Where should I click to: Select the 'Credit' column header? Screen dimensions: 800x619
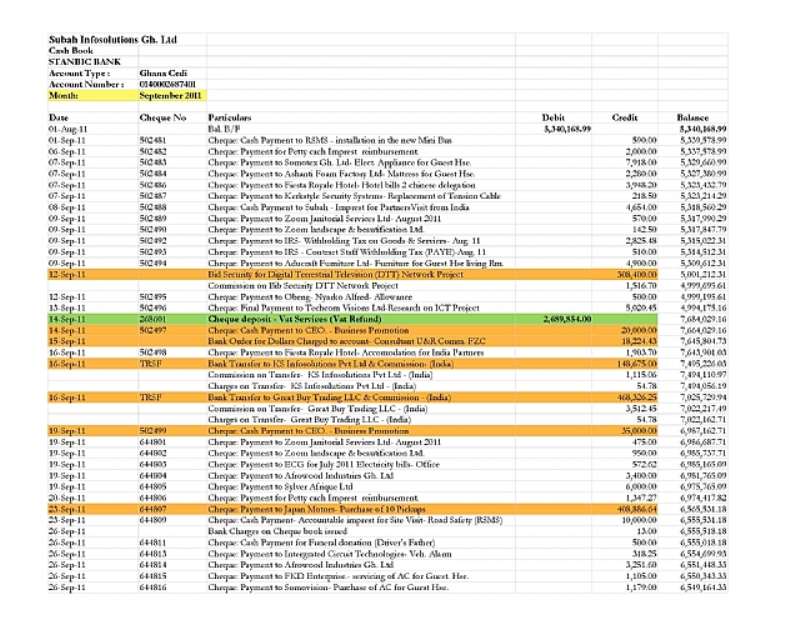click(x=624, y=117)
